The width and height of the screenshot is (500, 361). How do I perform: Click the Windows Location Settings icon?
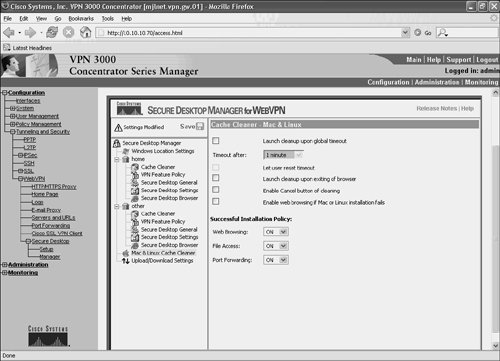click(126, 151)
